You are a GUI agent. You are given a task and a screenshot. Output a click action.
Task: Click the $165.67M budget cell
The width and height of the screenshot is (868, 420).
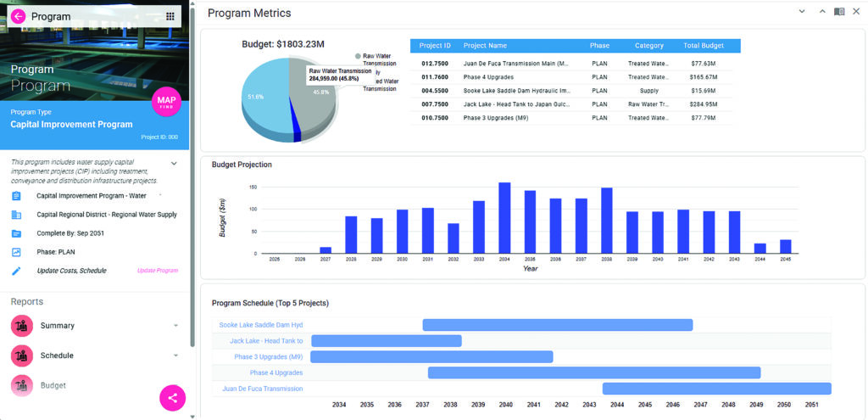point(704,77)
